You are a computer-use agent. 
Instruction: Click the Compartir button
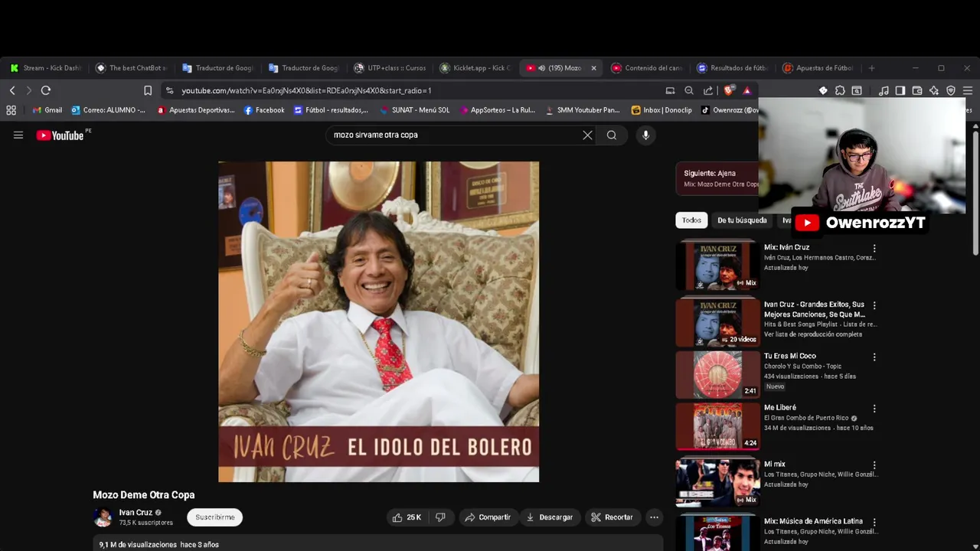tap(488, 517)
